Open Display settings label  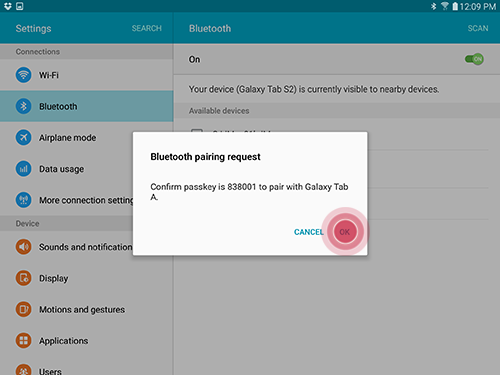(53, 278)
